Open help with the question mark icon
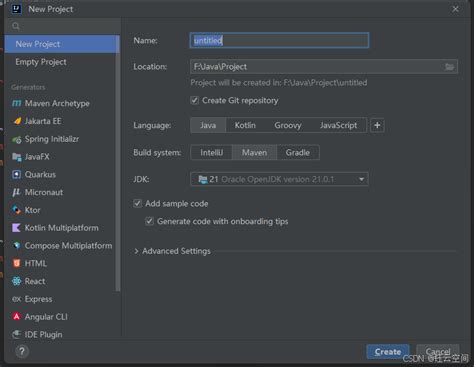Screen dimensions: 474x367 (x=22, y=351)
